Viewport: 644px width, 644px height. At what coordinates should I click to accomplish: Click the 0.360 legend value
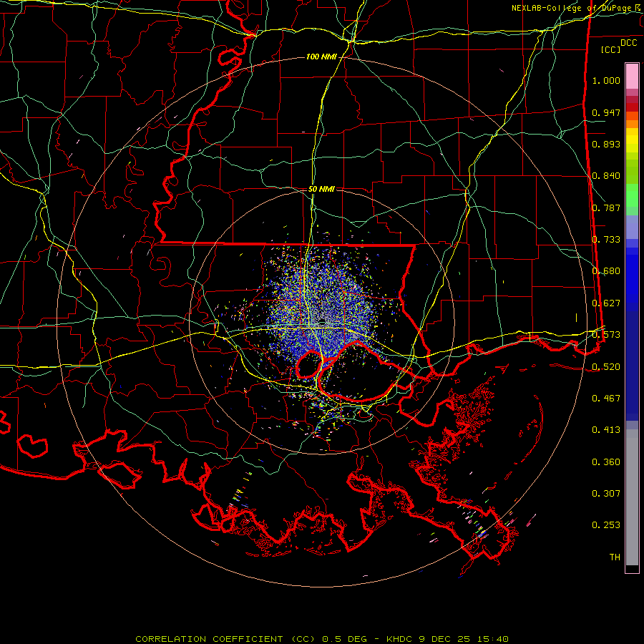[606, 462]
